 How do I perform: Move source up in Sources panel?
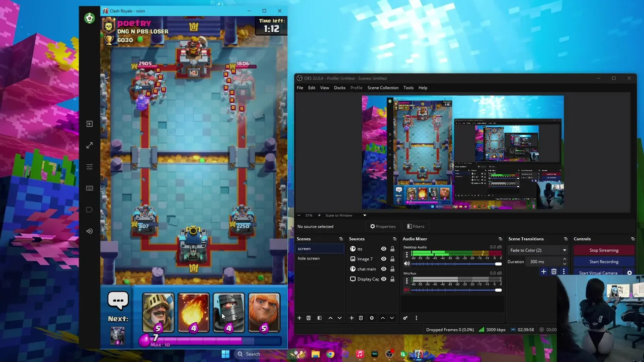point(383,318)
